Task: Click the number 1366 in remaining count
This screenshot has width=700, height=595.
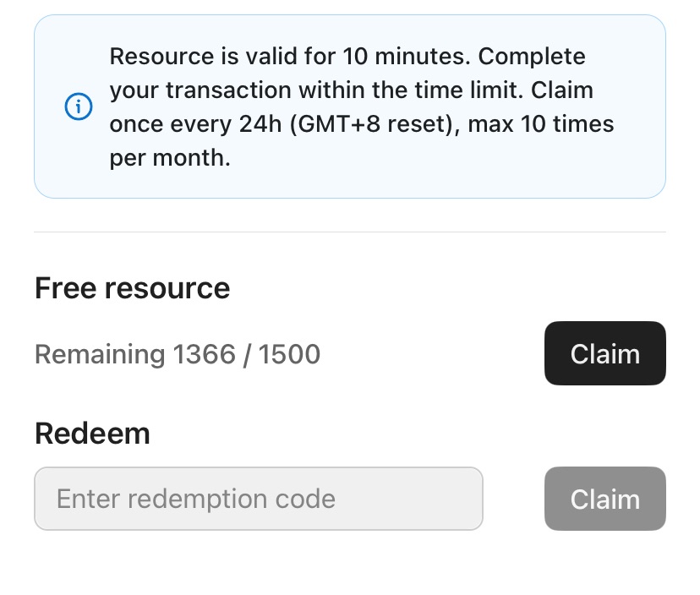Action: pyautogui.click(x=203, y=354)
